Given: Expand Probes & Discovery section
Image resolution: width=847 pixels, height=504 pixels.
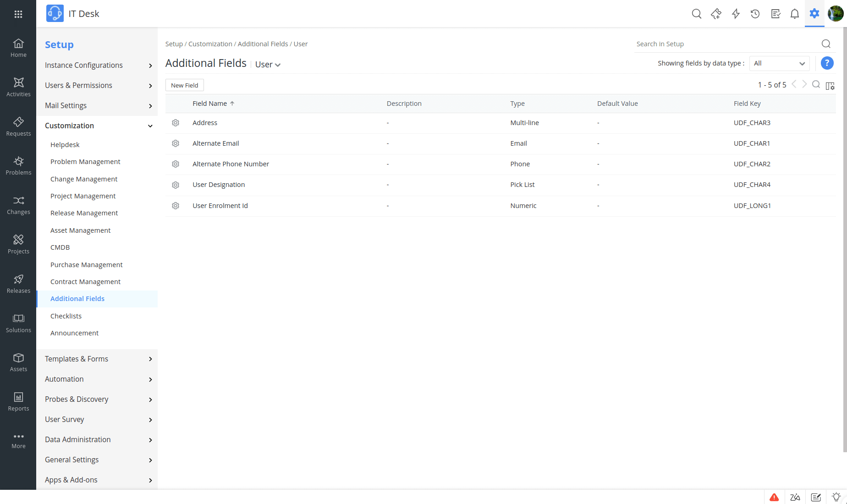Looking at the screenshot, I should (97, 399).
